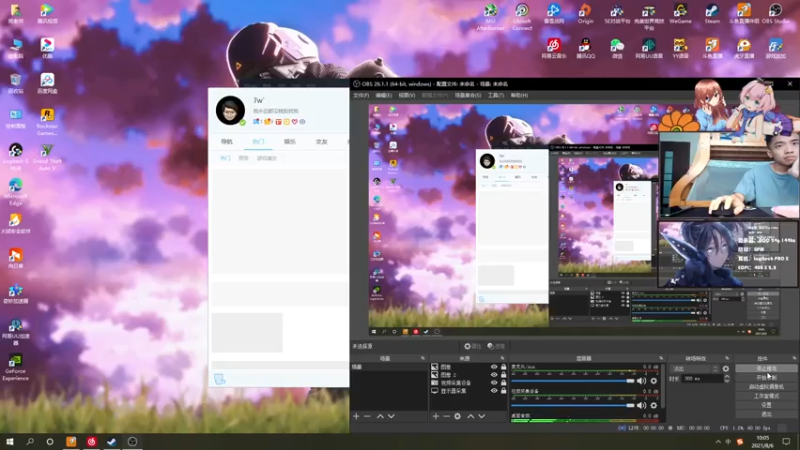Switch to 交友 tab in YY window
Screen dimensions: 800x450
tap(321, 141)
